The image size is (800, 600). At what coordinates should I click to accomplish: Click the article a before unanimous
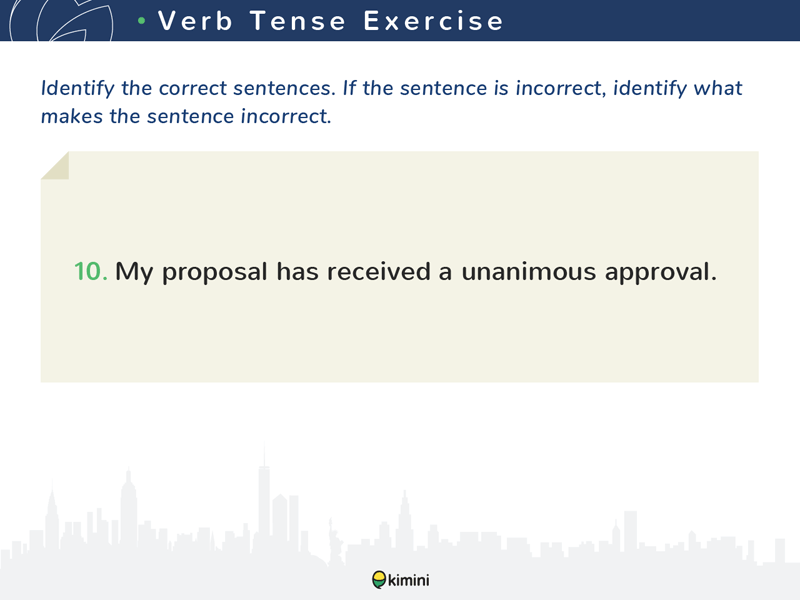pyautogui.click(x=445, y=273)
